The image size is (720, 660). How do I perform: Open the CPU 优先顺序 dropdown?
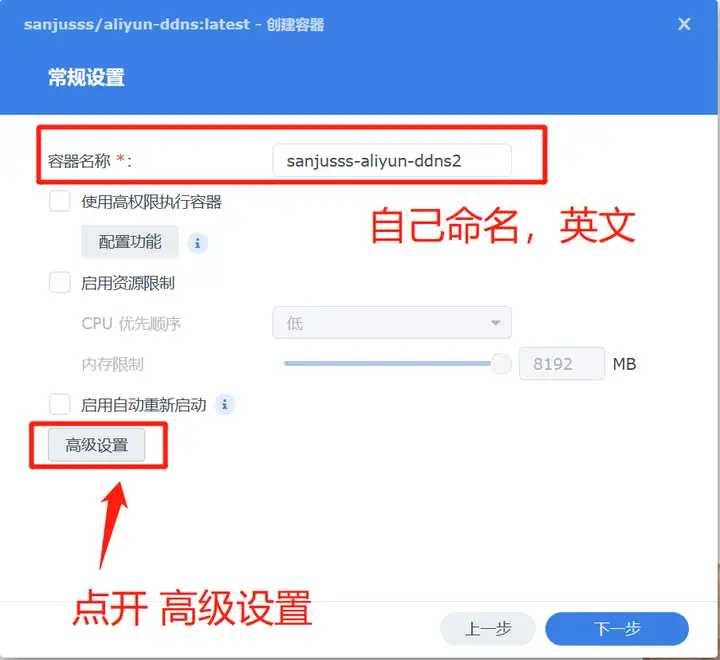click(x=392, y=323)
